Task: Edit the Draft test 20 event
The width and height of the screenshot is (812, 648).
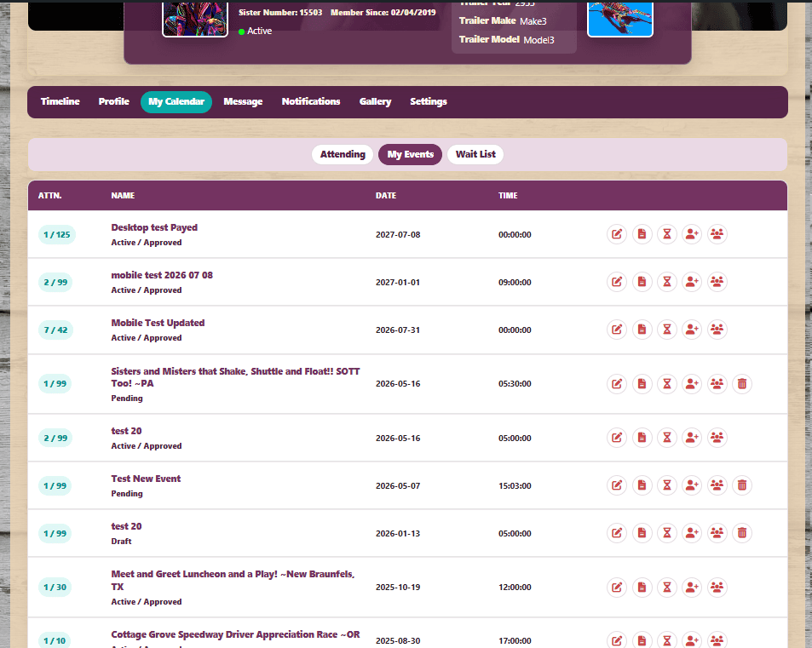Action: coord(617,533)
